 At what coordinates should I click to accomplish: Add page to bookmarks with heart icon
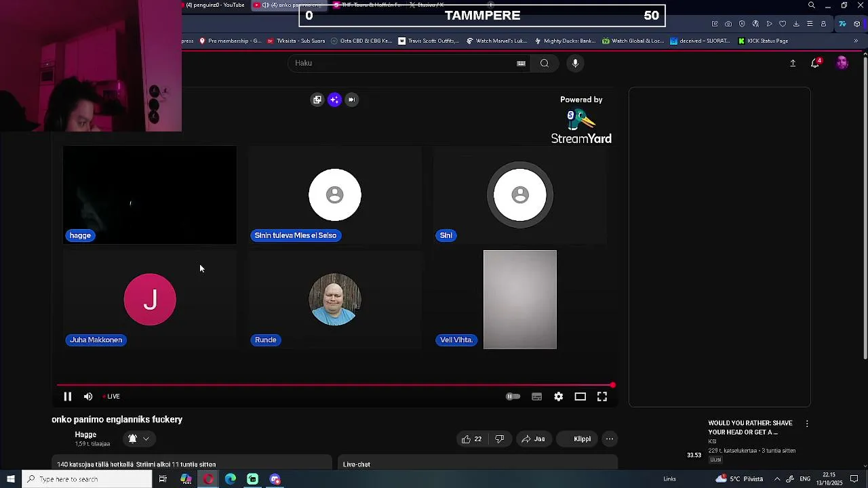(x=783, y=24)
